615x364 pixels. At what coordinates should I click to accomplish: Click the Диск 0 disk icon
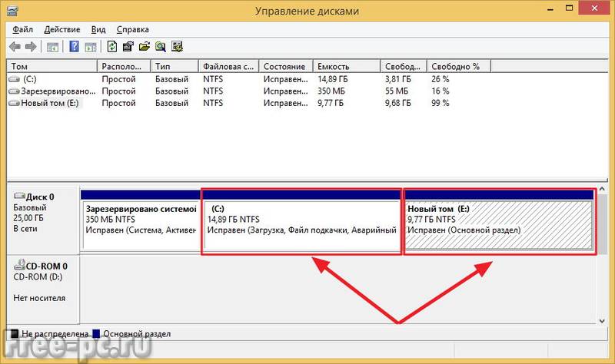click(x=19, y=196)
